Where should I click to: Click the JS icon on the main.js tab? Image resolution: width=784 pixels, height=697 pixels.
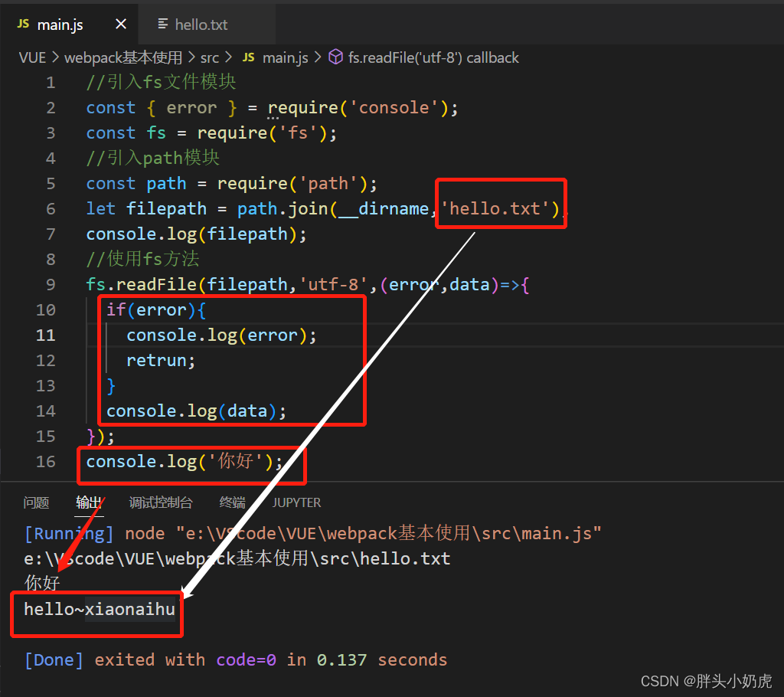pos(22,24)
